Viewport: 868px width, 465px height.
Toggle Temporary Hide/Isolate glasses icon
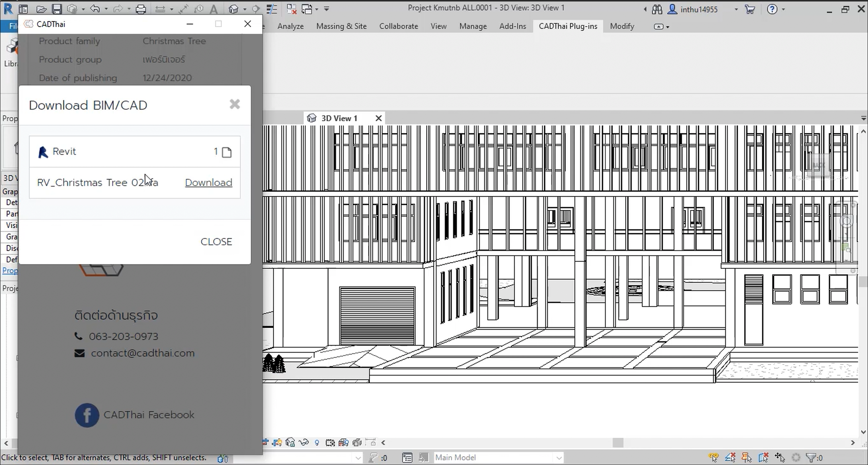[x=304, y=443]
